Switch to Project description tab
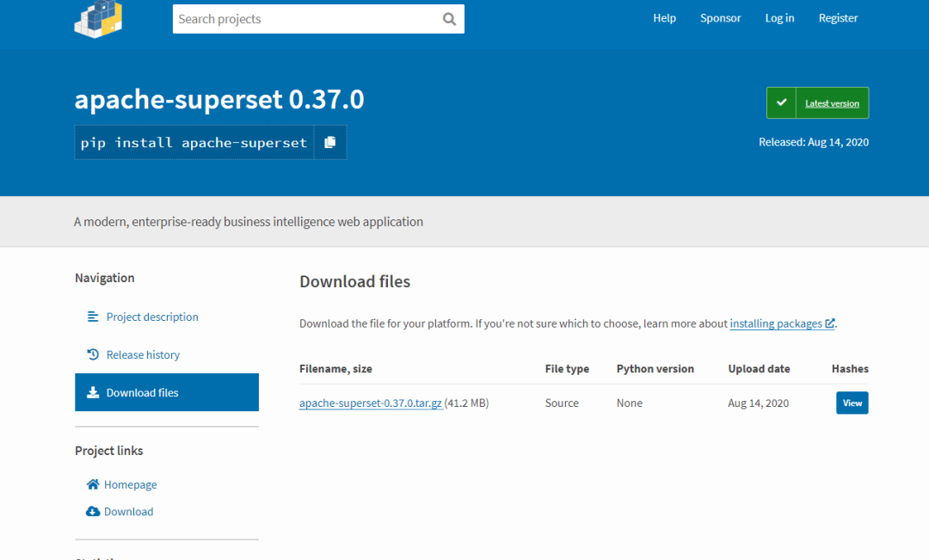 (x=152, y=317)
